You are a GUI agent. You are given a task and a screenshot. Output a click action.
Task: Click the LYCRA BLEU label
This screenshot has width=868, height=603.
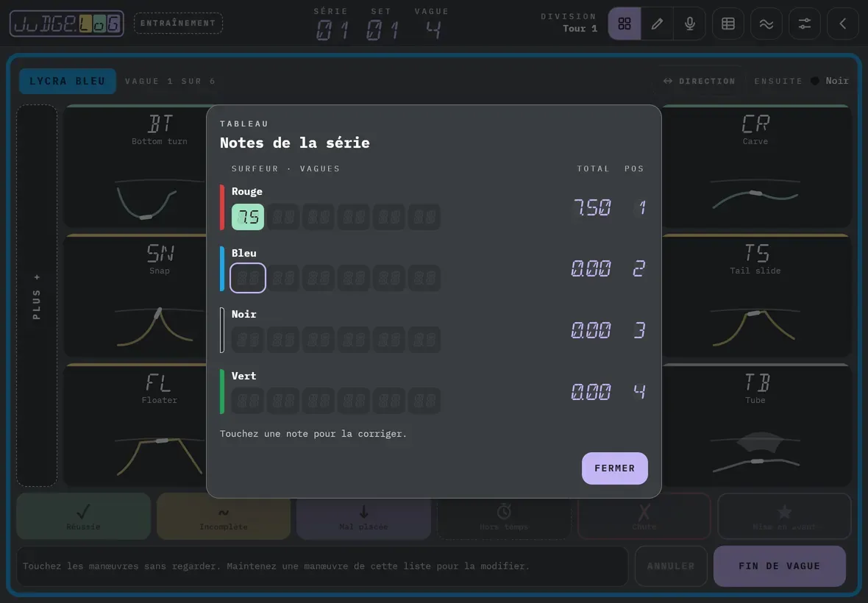pos(68,81)
